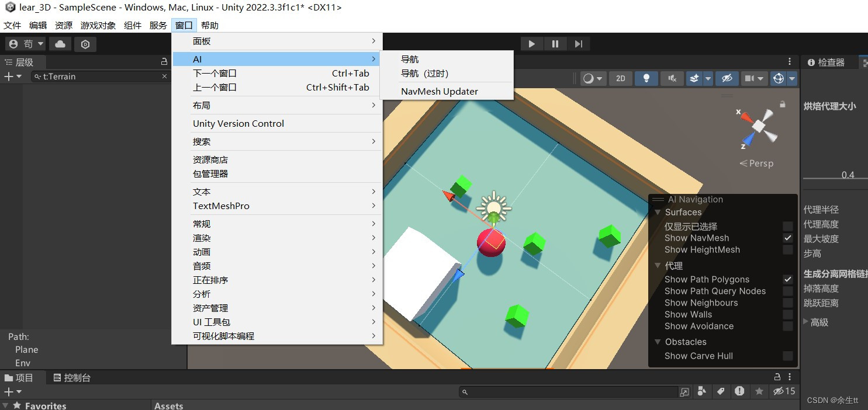The width and height of the screenshot is (868, 410).
Task: Click the t:Terrain hierarchy search field
Action: coord(99,77)
